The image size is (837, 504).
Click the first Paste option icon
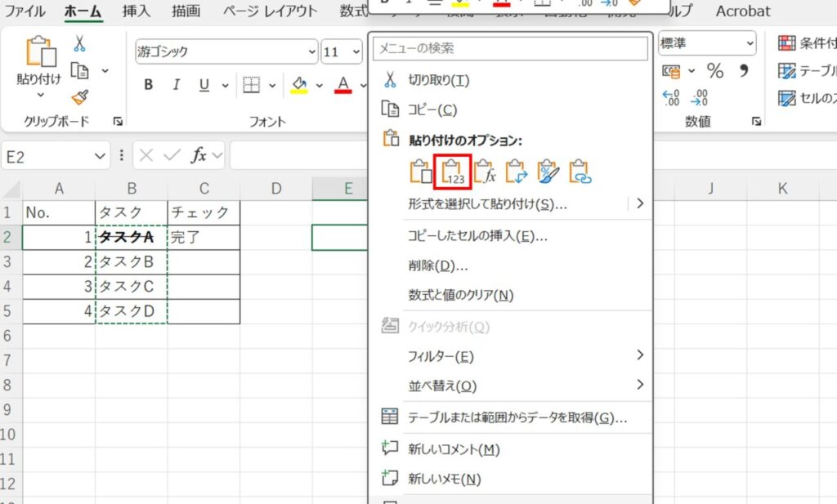[x=421, y=172]
